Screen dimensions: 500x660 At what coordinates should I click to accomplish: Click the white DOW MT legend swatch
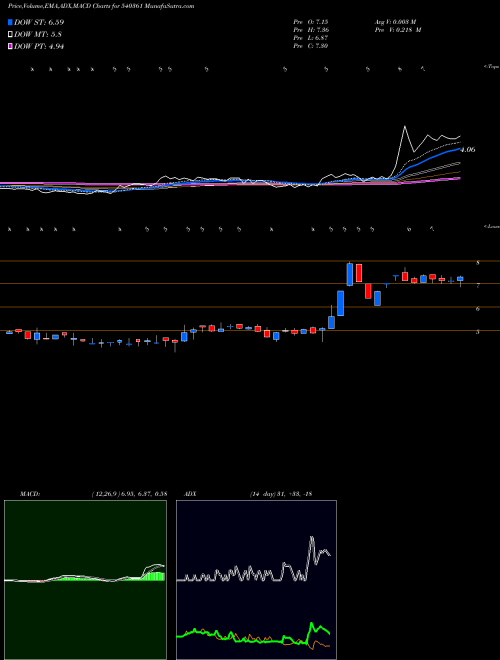pyautogui.click(x=10, y=35)
